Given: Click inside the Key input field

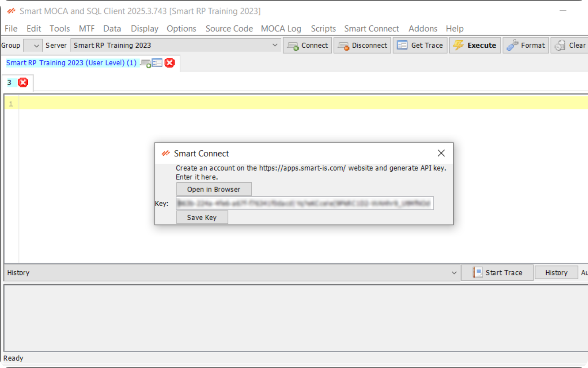Looking at the screenshot, I should (x=305, y=203).
